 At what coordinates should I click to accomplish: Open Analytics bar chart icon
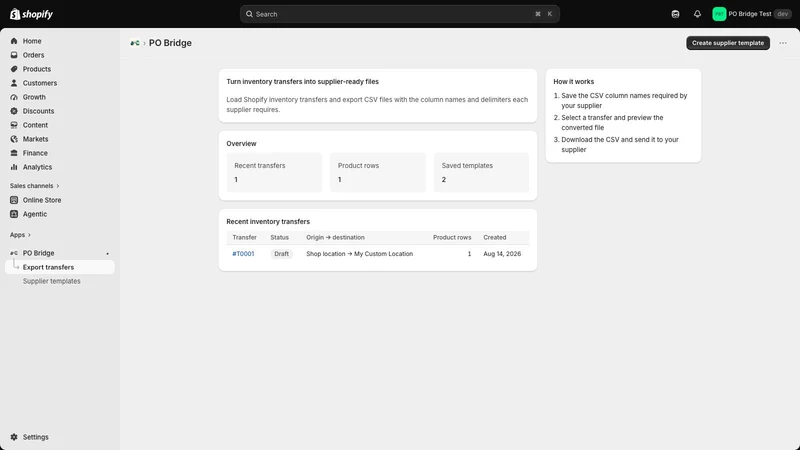(14, 167)
